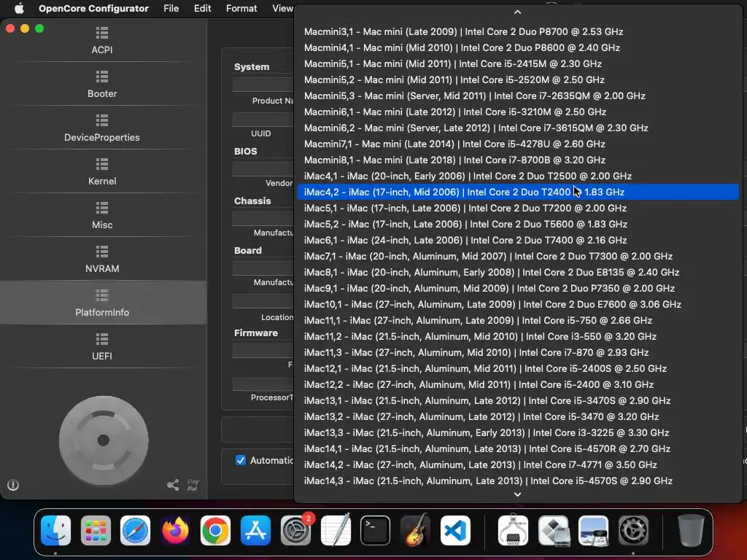Launch GarageBand from the Dock
This screenshot has width=747, height=560.
point(415,530)
